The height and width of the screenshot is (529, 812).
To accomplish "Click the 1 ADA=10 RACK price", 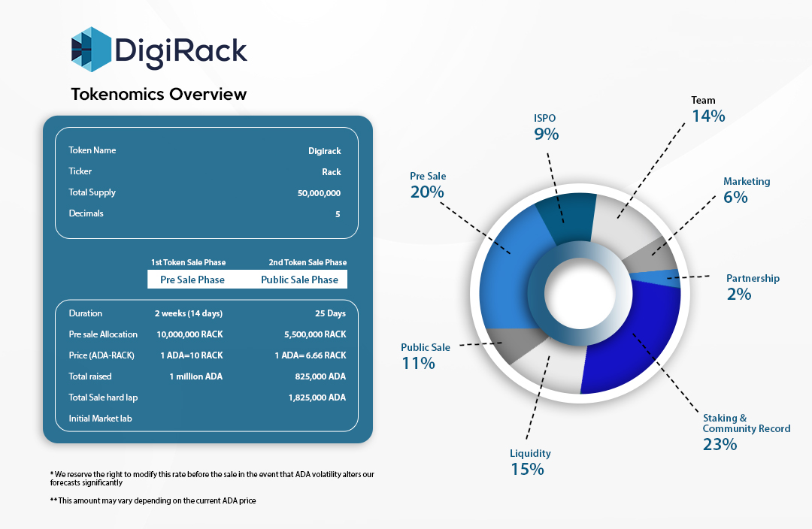I will click(x=192, y=355).
